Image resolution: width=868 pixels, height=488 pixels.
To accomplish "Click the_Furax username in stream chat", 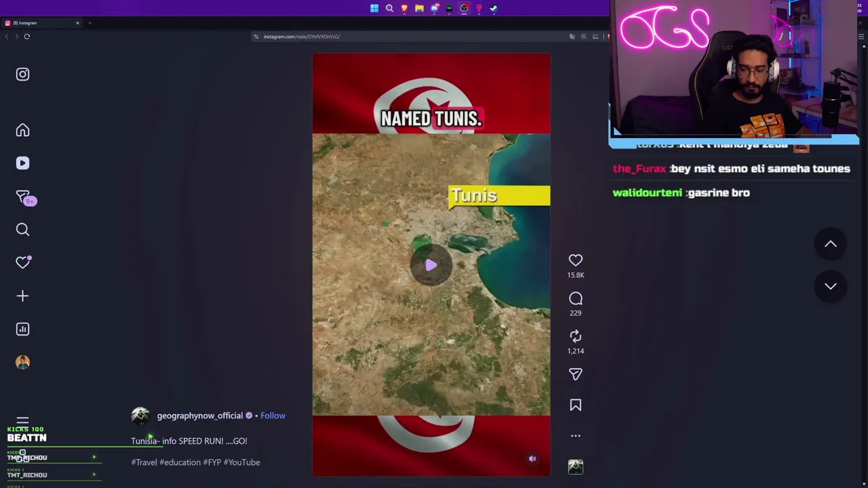I will [x=639, y=169].
